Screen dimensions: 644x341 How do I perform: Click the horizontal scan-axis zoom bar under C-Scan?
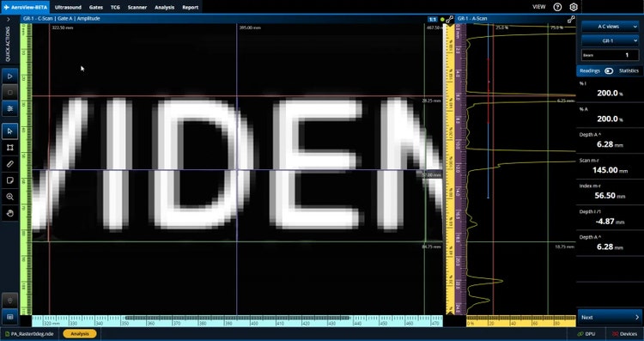point(237,318)
